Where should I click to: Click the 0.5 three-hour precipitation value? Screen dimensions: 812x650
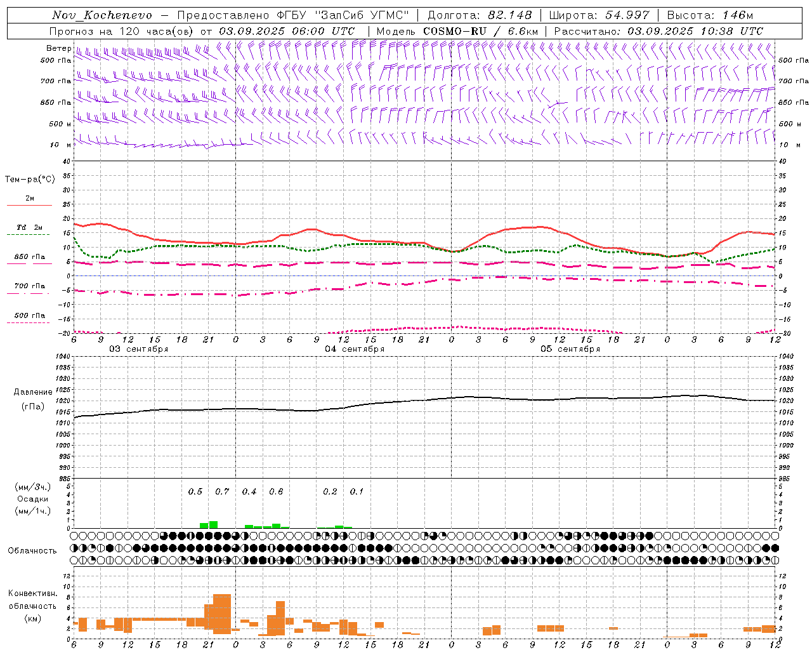(195, 492)
